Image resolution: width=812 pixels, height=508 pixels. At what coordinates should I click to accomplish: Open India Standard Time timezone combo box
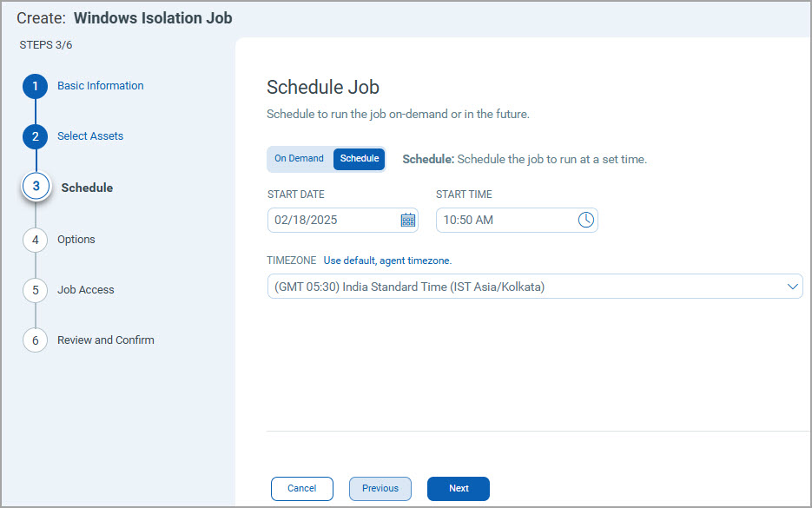click(535, 287)
